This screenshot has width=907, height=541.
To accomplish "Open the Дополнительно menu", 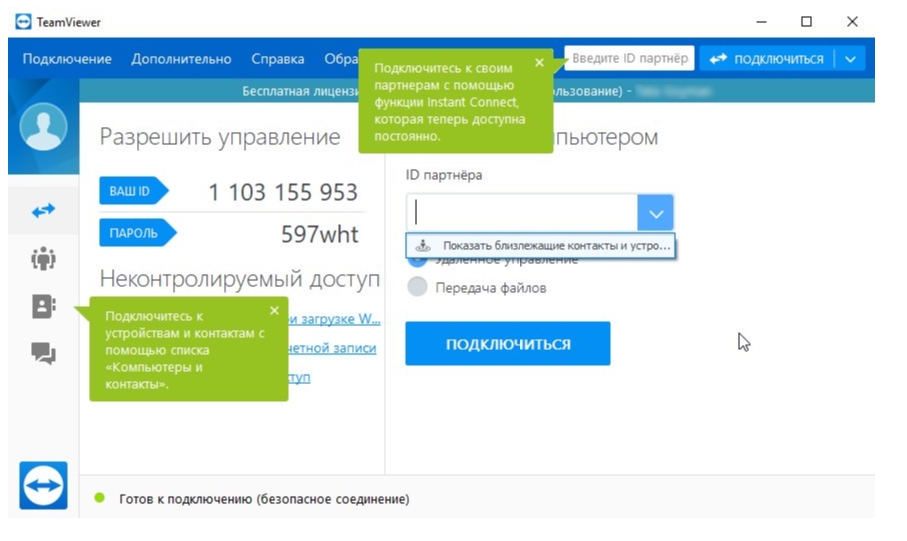I will pos(181,59).
